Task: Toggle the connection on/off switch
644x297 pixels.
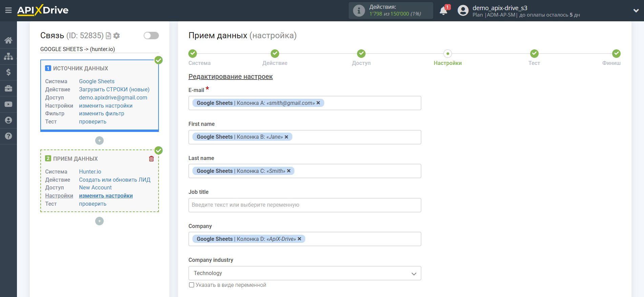Action: [x=151, y=36]
